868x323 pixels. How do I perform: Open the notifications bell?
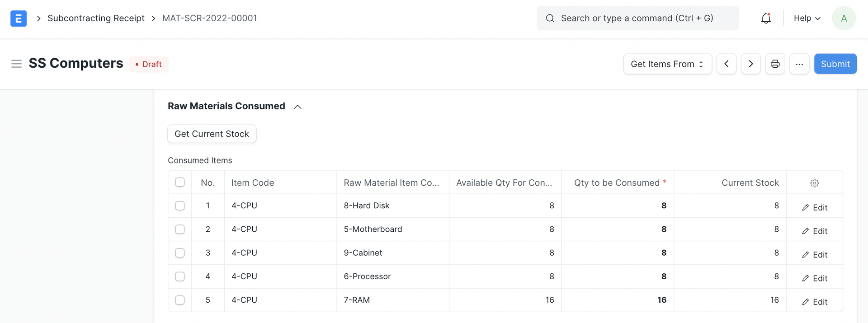tap(766, 19)
